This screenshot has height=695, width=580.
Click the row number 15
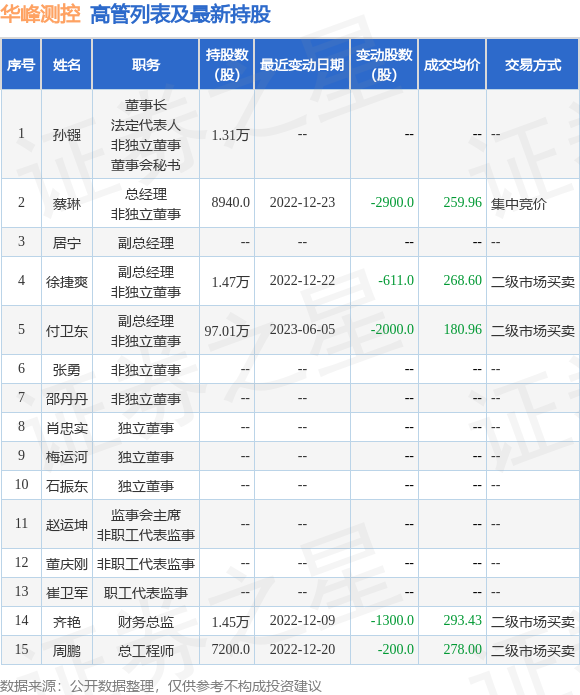(x=21, y=649)
